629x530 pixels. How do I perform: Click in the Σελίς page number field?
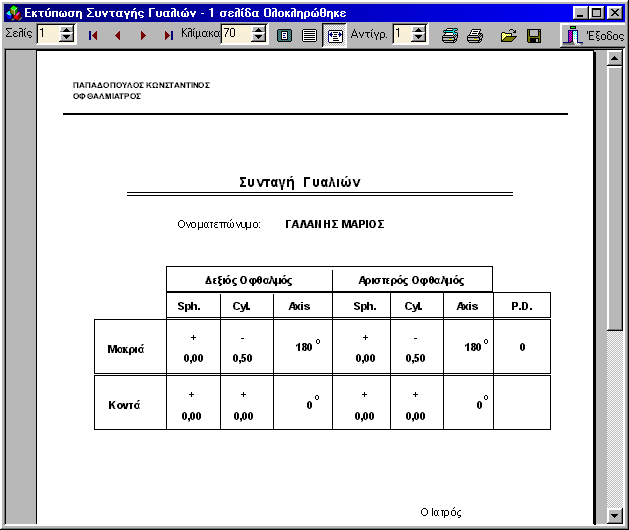(47, 35)
